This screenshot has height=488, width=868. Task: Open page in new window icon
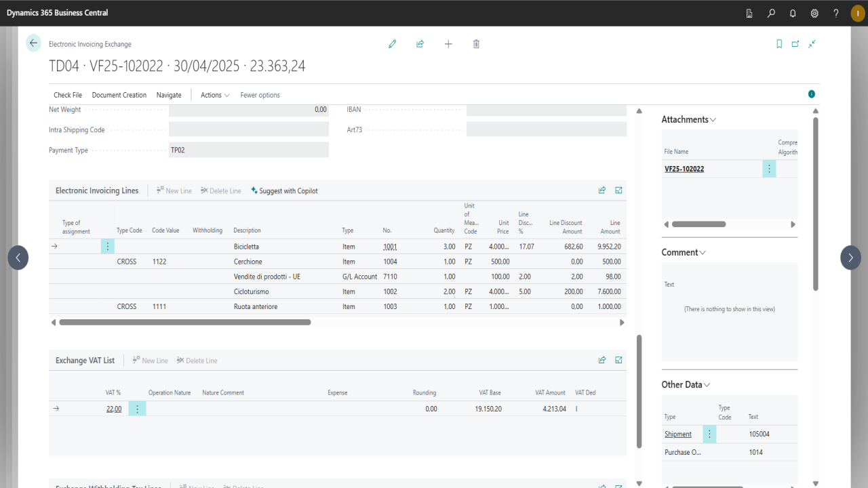click(795, 44)
